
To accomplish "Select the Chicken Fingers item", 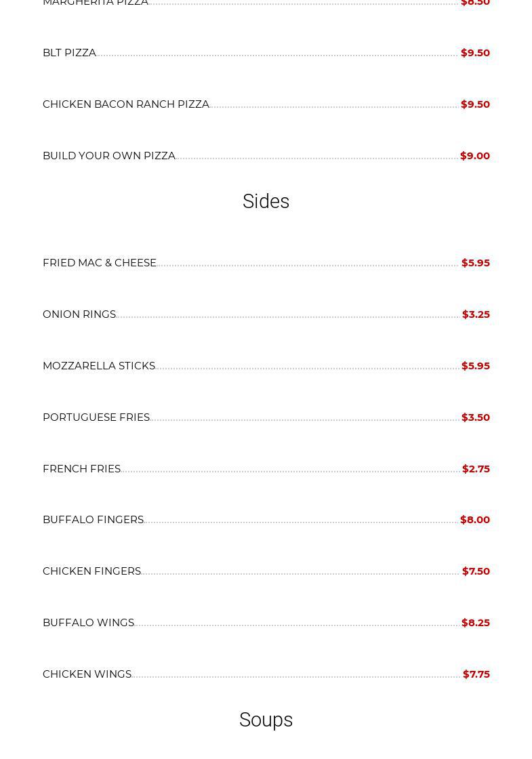I will tap(91, 571).
